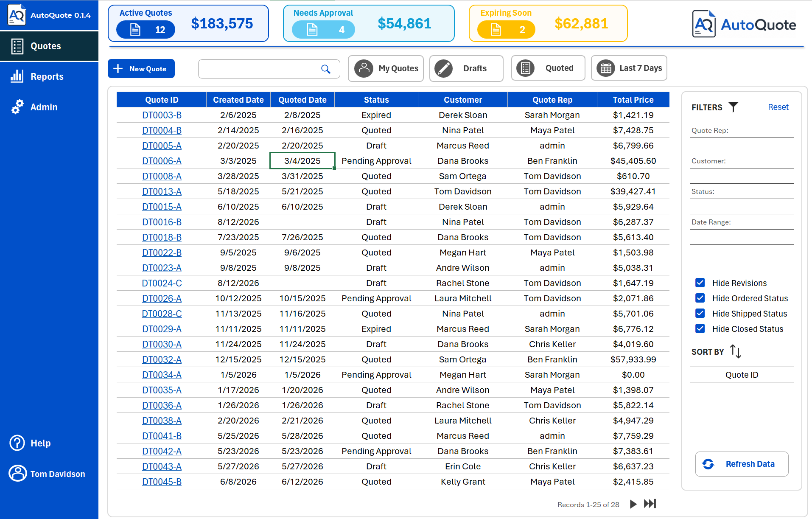Click the $57,933.99 total price cell
812x519 pixels.
633,359
